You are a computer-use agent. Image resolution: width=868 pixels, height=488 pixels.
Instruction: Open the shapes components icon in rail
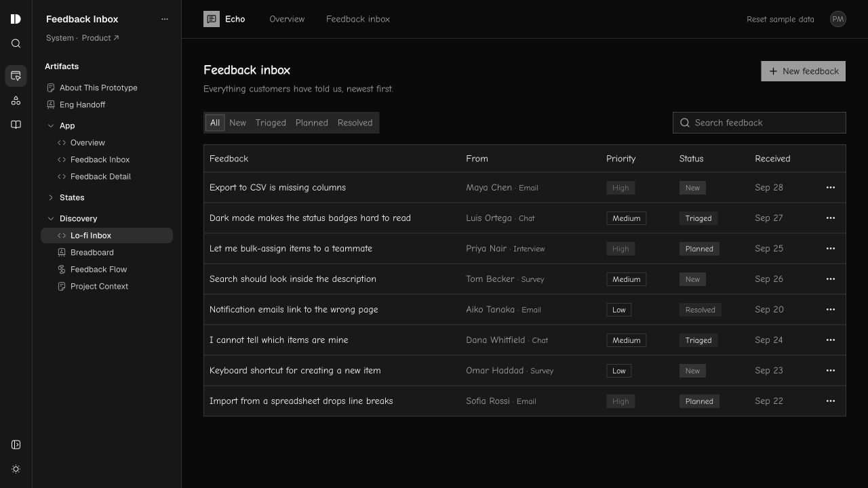pos(16,100)
